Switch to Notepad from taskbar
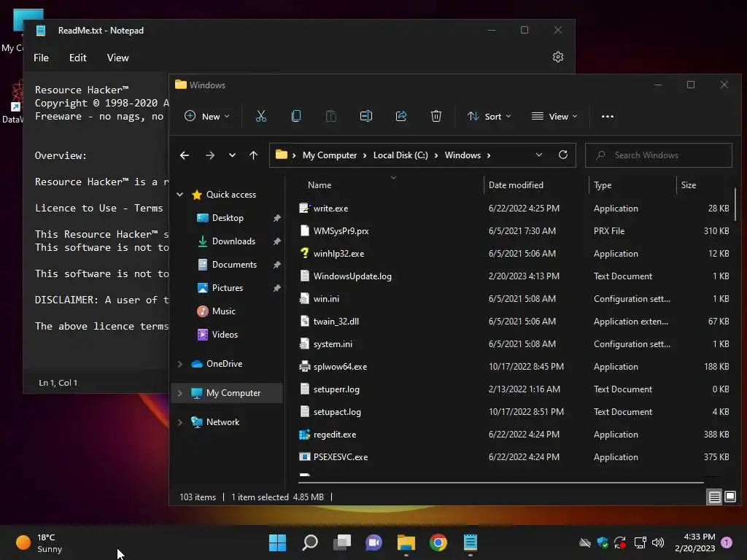 point(471,542)
